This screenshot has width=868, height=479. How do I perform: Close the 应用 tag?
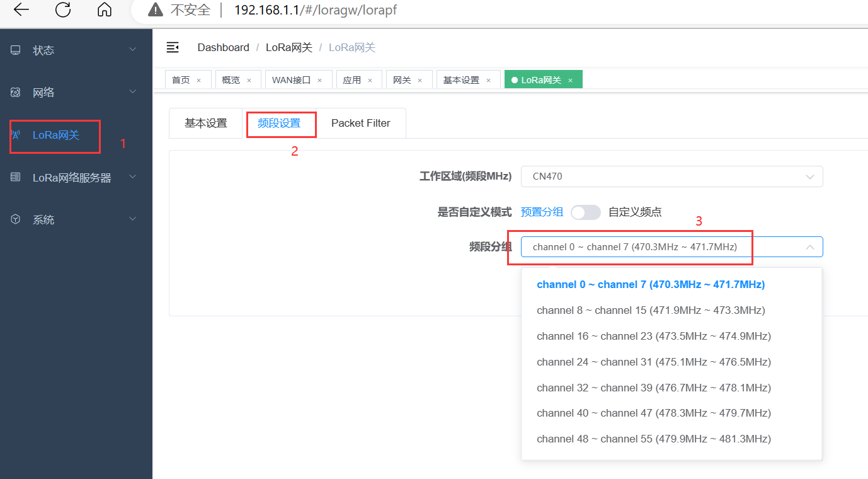point(370,80)
